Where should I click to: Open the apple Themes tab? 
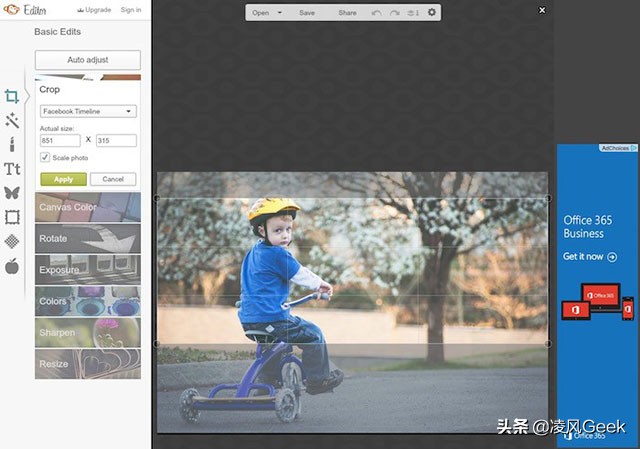click(12, 266)
